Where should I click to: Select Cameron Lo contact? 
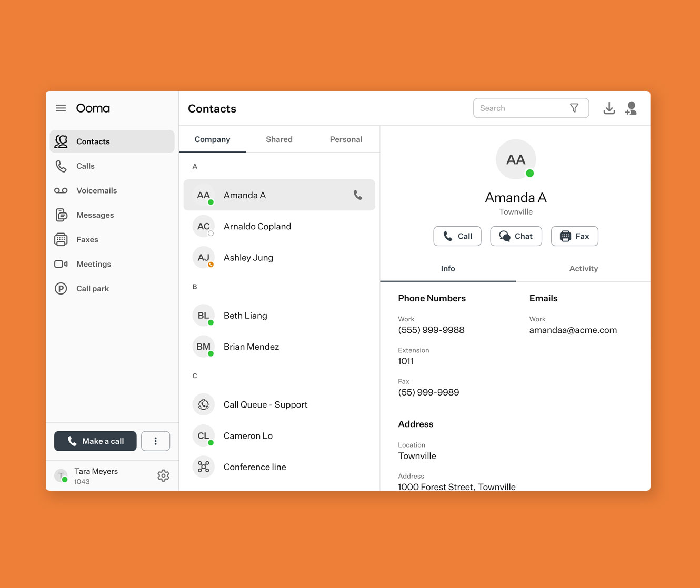tap(279, 436)
